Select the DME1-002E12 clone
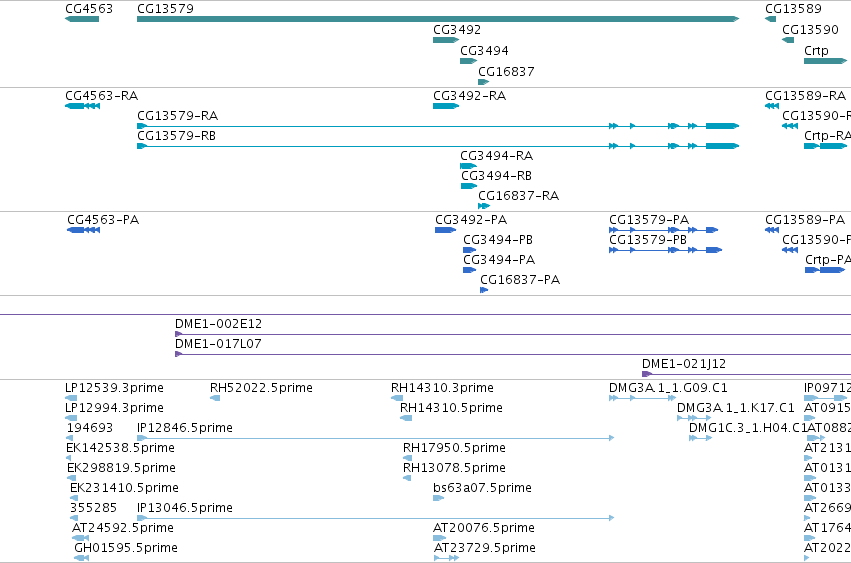 pos(513,334)
